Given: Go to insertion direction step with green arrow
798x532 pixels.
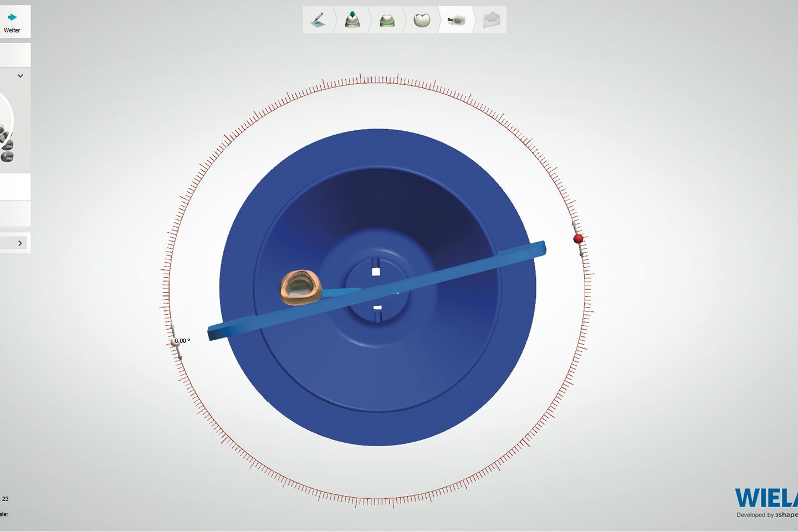Looking at the screenshot, I should [x=352, y=20].
